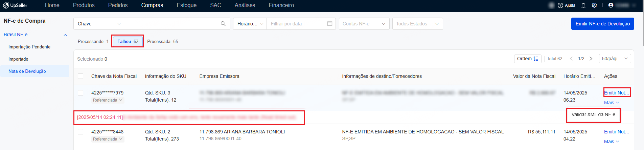Image resolution: width=644 pixels, height=150 pixels.
Task: Click the Ajuda help icon
Action: pyautogui.click(x=560, y=5)
